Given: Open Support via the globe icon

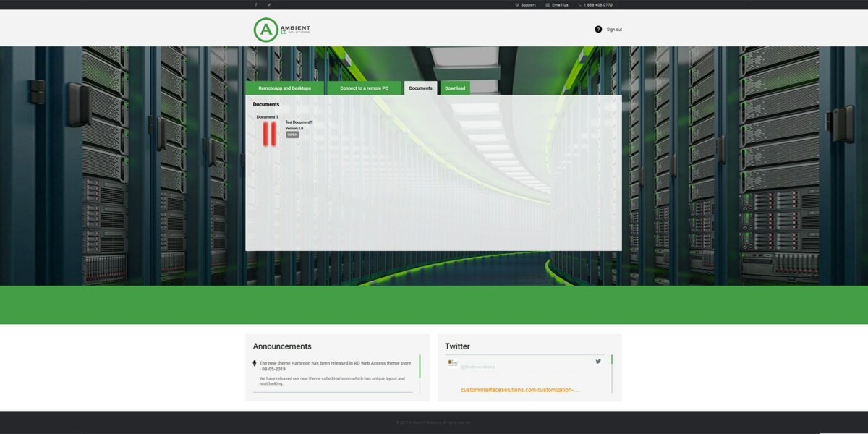Looking at the screenshot, I should [x=516, y=4].
